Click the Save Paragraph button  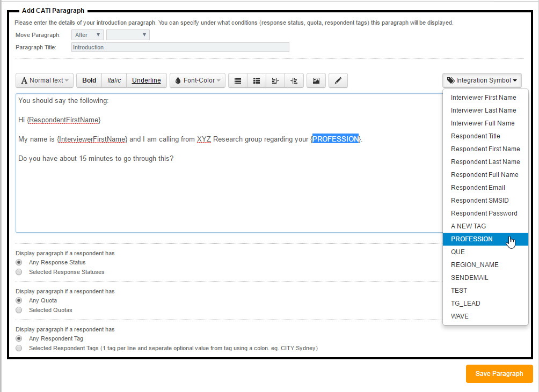coord(499,374)
